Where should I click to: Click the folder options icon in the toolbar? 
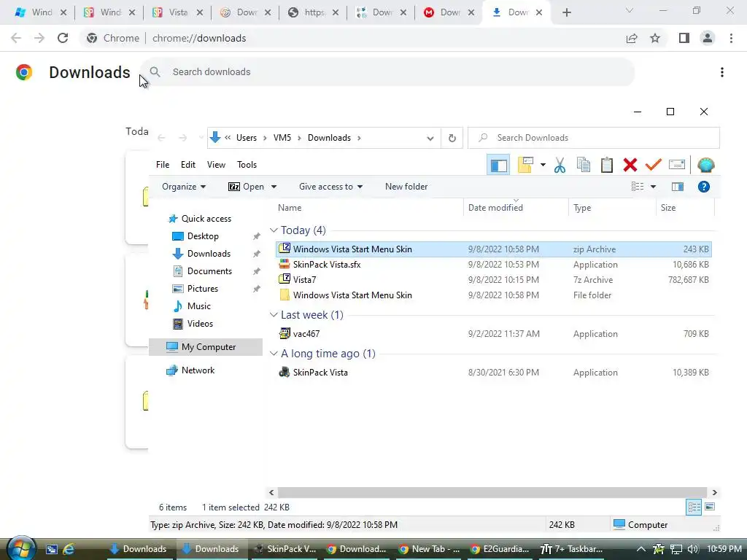coord(525,165)
